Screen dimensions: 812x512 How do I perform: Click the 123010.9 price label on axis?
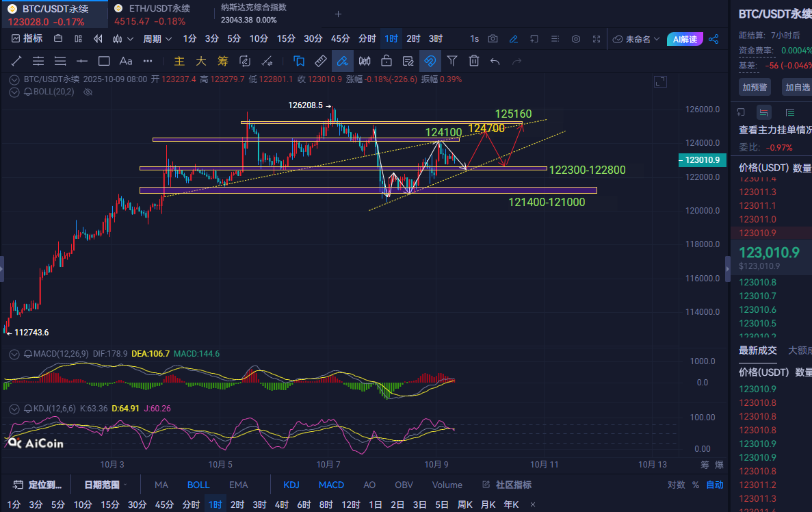(700, 159)
